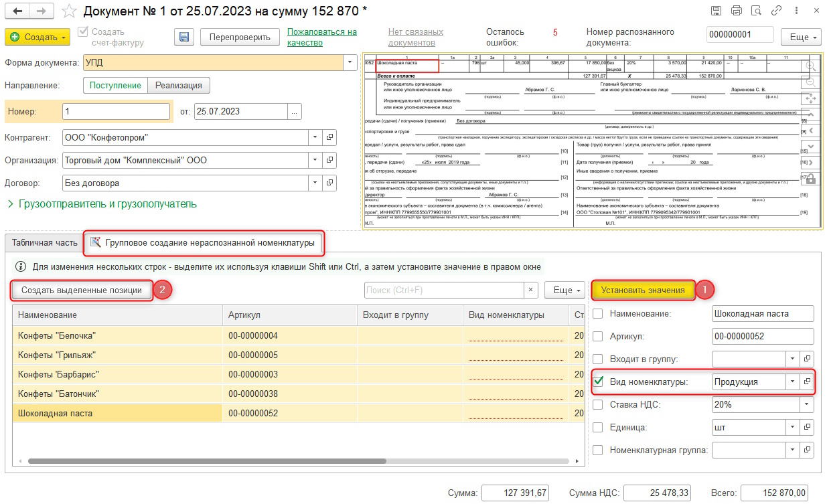Open the Форма документа dropdown
The image size is (827, 504).
350,63
